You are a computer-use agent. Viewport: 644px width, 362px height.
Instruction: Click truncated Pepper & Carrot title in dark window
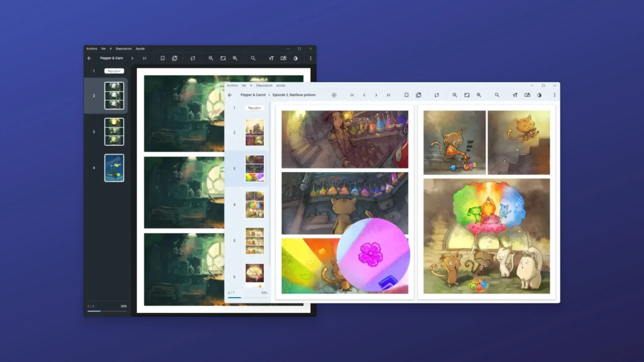111,58
